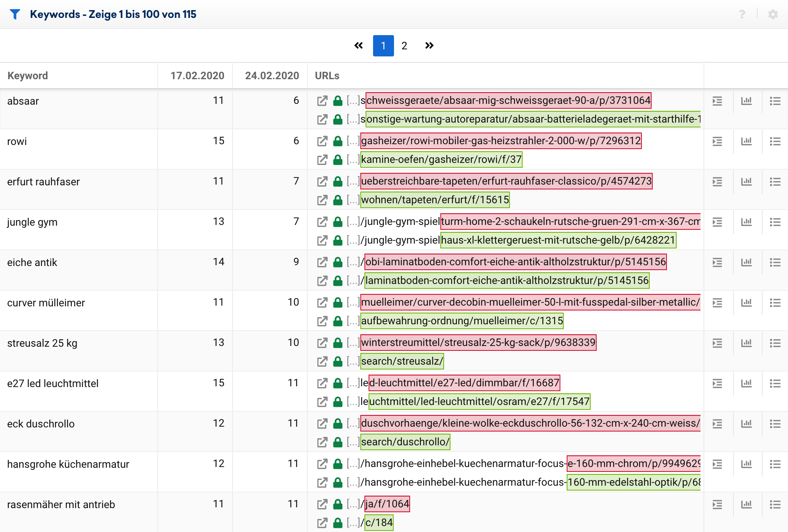Open the red winterstreumittel streusalz-25-kg-sack URL
The height and width of the screenshot is (532, 788).
[478, 343]
